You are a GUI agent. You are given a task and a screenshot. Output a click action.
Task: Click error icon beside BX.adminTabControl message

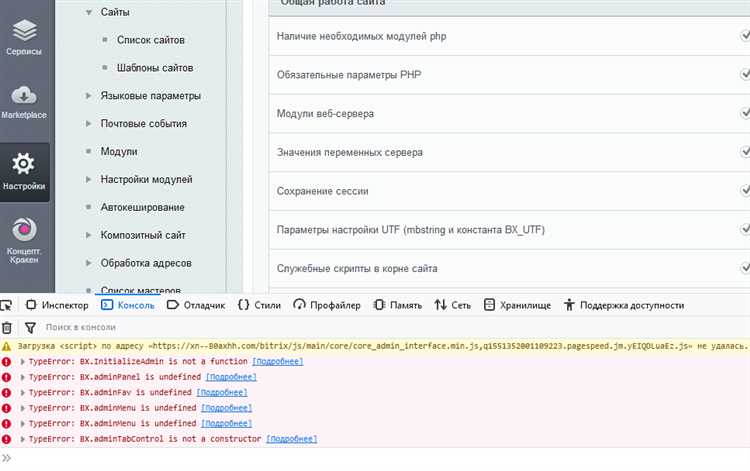coord(6,439)
